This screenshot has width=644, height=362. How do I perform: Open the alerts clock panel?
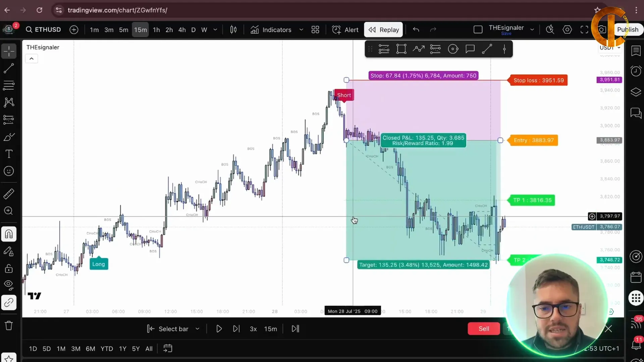636,71
